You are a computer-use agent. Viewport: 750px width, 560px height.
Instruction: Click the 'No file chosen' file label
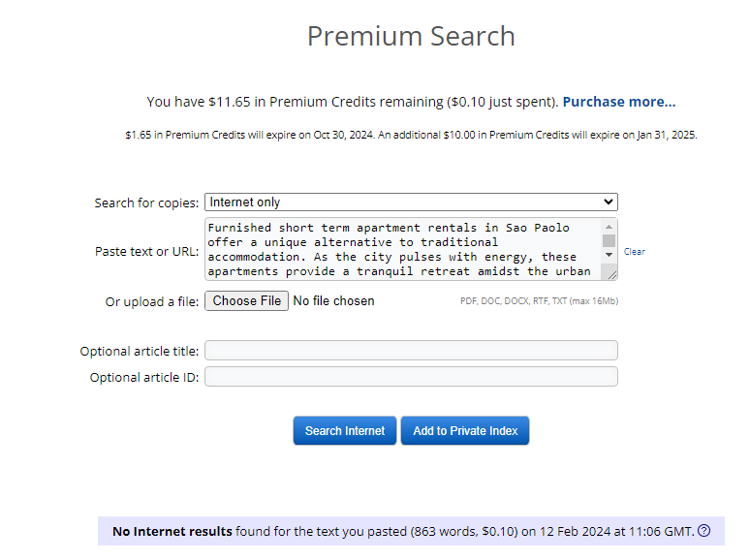(x=333, y=301)
